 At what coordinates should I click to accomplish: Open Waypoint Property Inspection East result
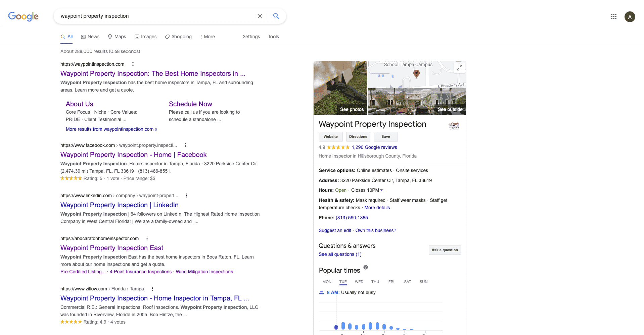[112, 248]
